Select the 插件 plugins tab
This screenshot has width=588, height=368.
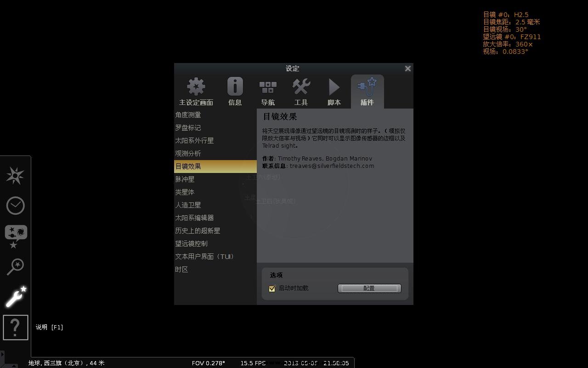367,92
